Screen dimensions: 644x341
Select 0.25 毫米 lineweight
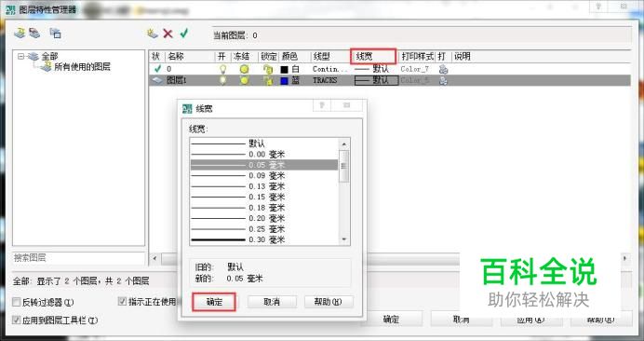point(264,229)
